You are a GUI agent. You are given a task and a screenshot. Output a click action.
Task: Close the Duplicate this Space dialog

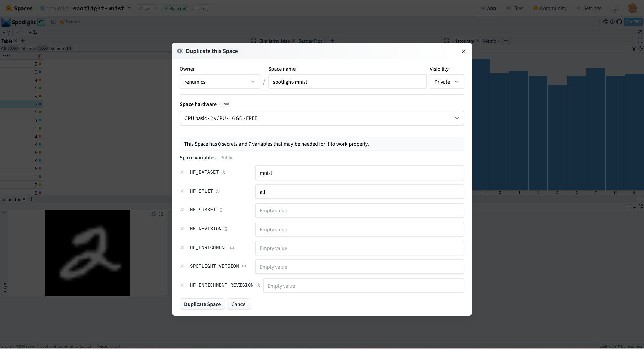click(x=464, y=51)
